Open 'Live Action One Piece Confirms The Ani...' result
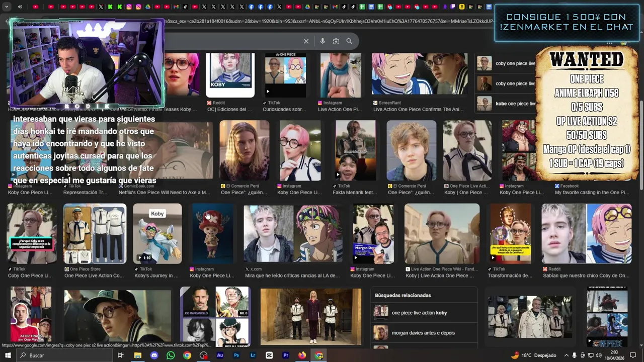The width and height of the screenshot is (644, 362). (418, 109)
